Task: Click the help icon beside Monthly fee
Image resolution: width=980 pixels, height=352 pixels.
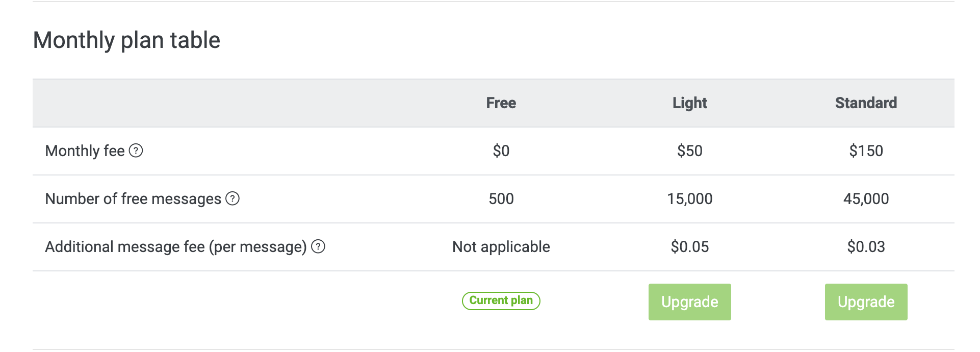Action: coord(136,150)
